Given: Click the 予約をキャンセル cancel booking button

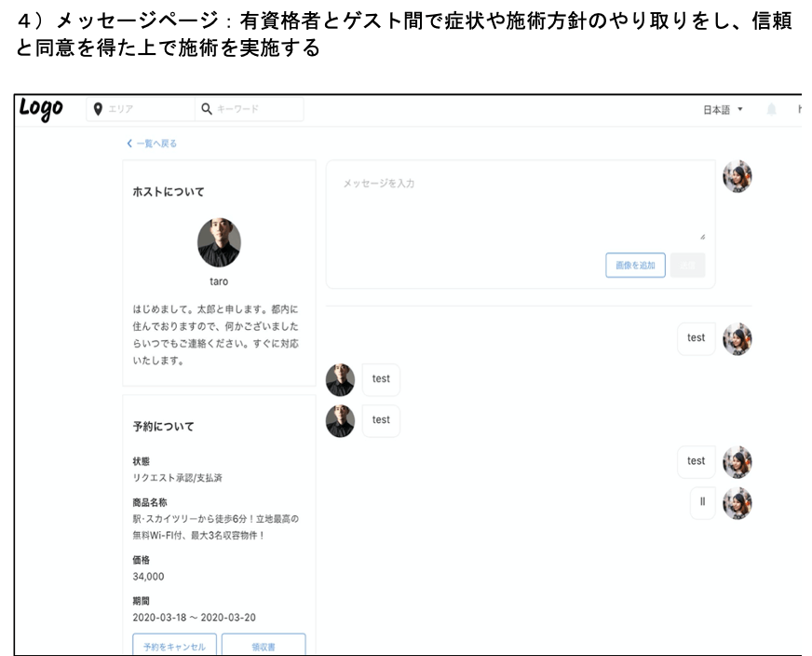Looking at the screenshot, I should (x=175, y=645).
